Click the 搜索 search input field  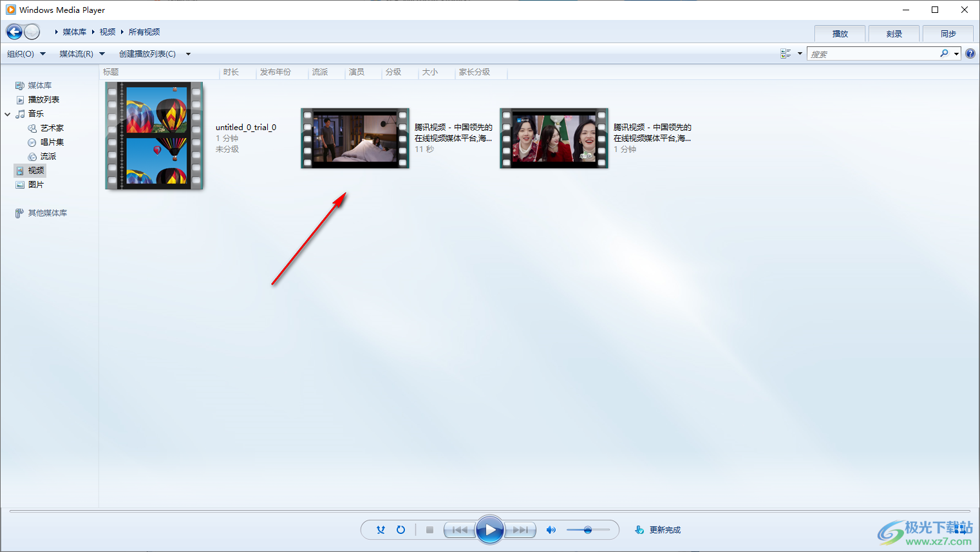[x=872, y=54]
